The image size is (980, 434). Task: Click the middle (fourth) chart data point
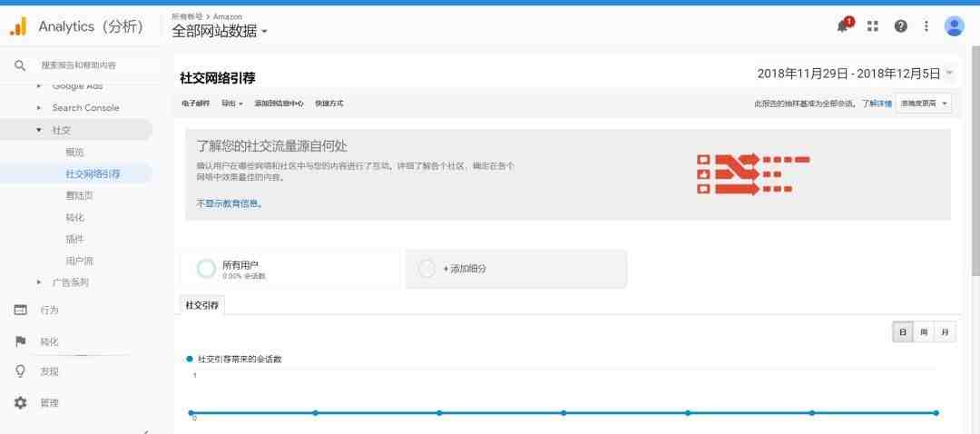tap(563, 413)
